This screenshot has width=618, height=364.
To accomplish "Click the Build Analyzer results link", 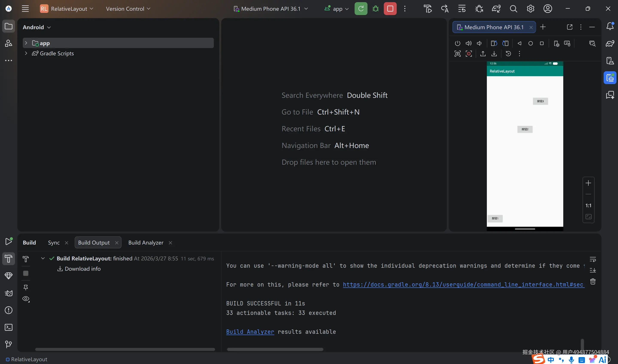I will click(250, 332).
